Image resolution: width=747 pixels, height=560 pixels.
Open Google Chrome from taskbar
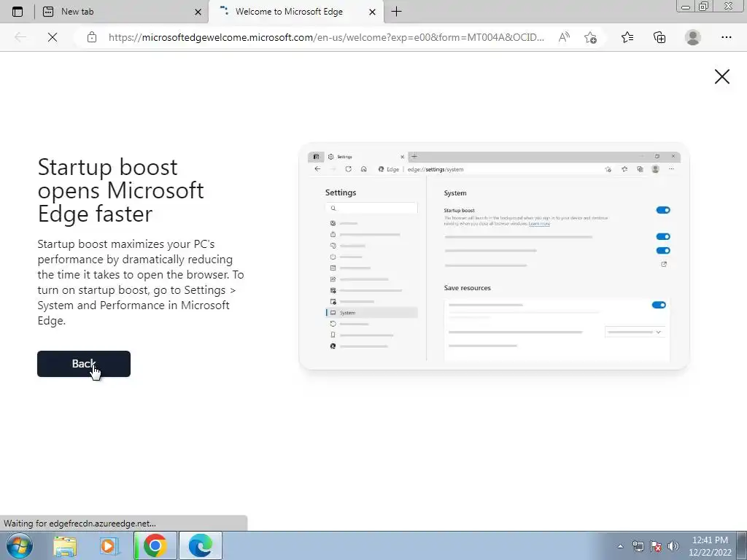click(x=155, y=545)
